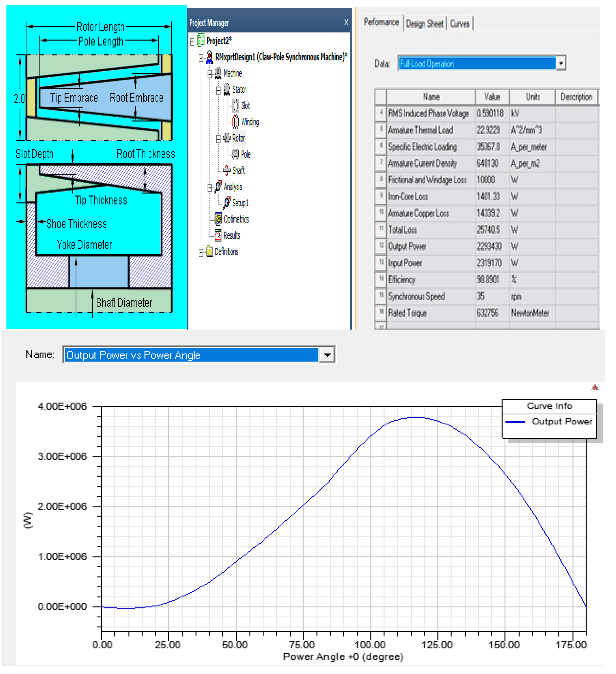The height and width of the screenshot is (674, 616).
Task: Close the Project Manager panel
Action: [346, 23]
